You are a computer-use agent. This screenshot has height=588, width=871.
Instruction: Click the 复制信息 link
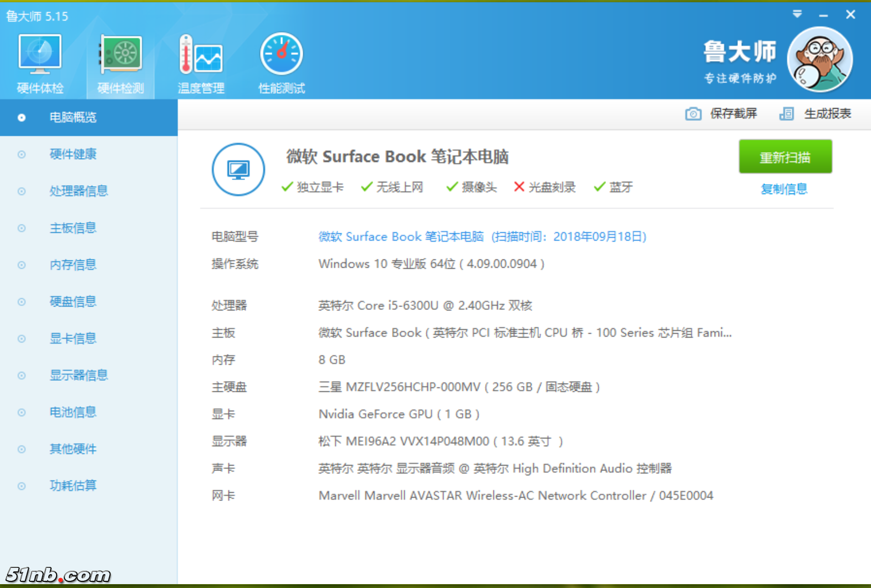[784, 189]
